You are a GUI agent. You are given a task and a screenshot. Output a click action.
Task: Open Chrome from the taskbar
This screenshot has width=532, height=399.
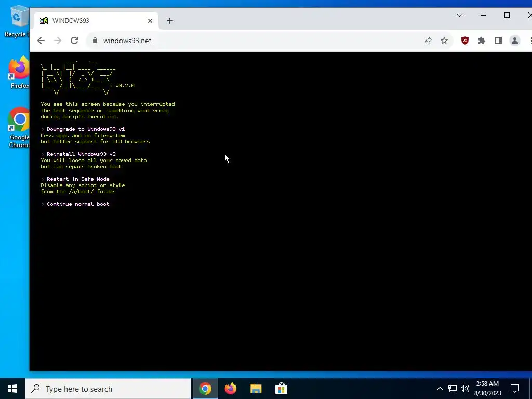pyautogui.click(x=205, y=389)
